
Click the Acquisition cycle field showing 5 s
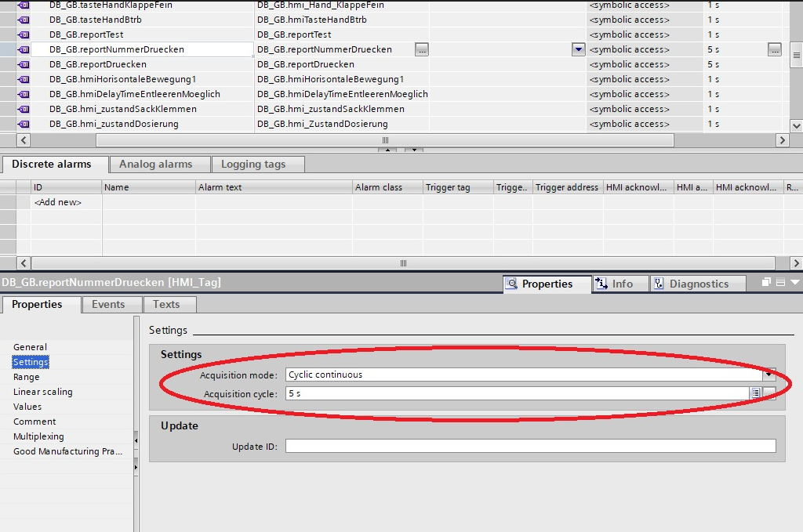[518, 393]
